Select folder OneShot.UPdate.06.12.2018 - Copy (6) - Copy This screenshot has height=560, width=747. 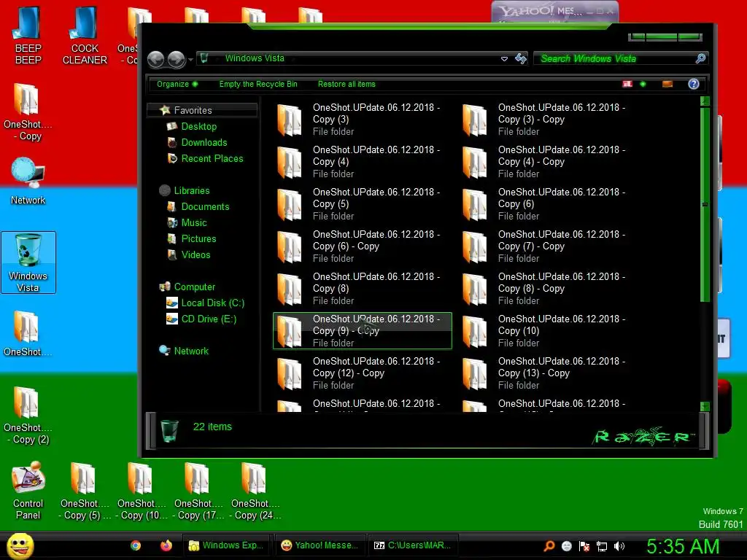point(362,246)
